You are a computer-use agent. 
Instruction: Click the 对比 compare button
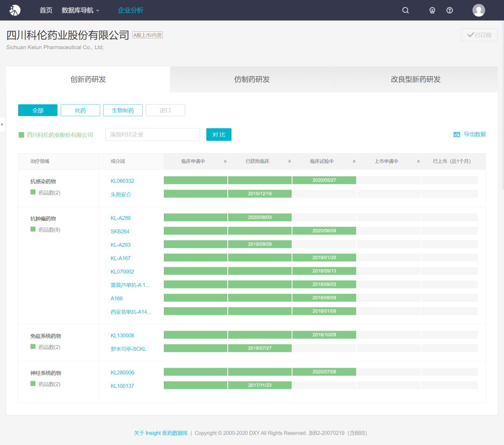tap(218, 134)
